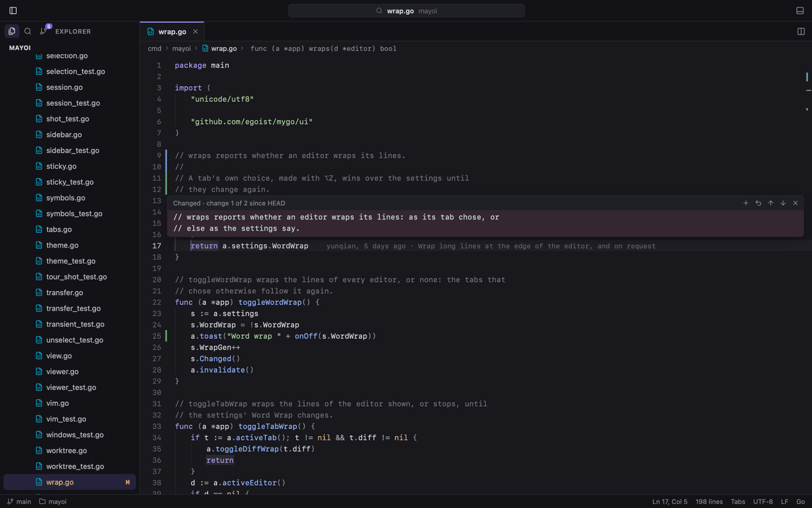
Task: Open sidebar_test.go file
Action: (70, 150)
